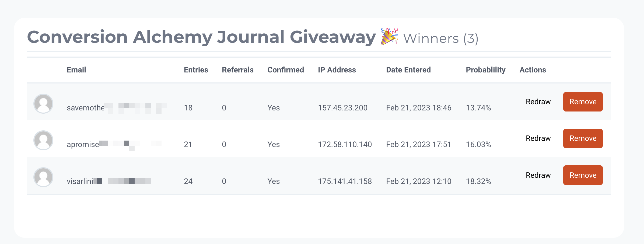Select the Referrals column header
This screenshot has height=244, width=644.
coord(238,70)
